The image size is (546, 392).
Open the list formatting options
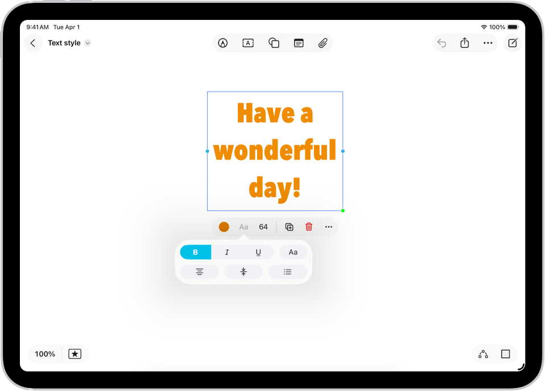pos(288,272)
